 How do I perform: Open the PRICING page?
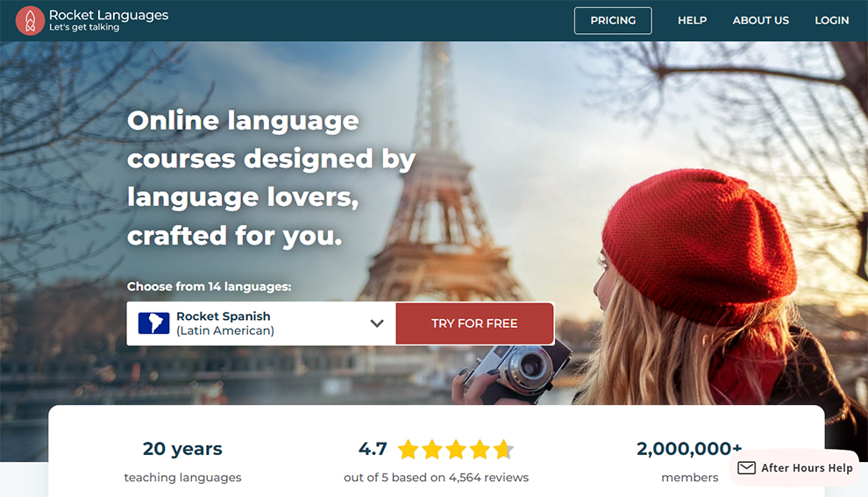point(613,20)
